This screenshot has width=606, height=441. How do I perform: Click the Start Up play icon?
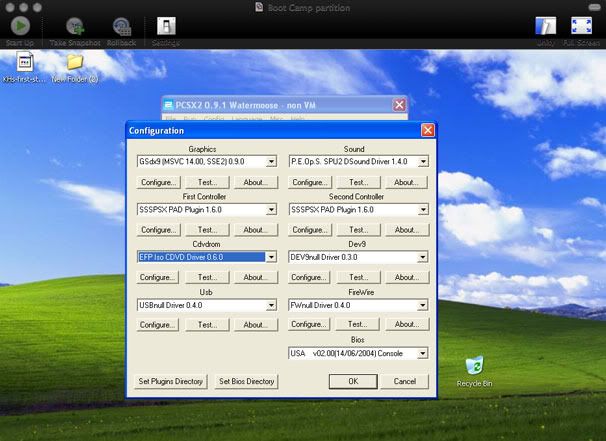point(19,27)
